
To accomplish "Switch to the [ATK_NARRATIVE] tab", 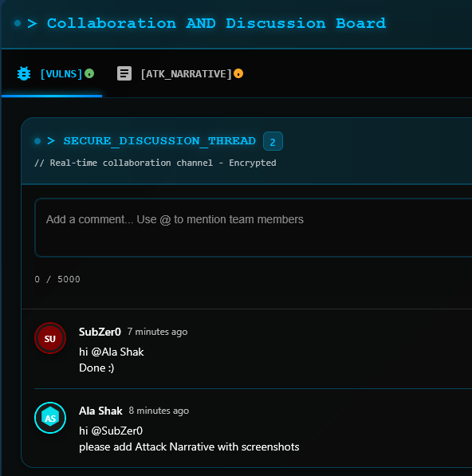I will [x=180, y=73].
